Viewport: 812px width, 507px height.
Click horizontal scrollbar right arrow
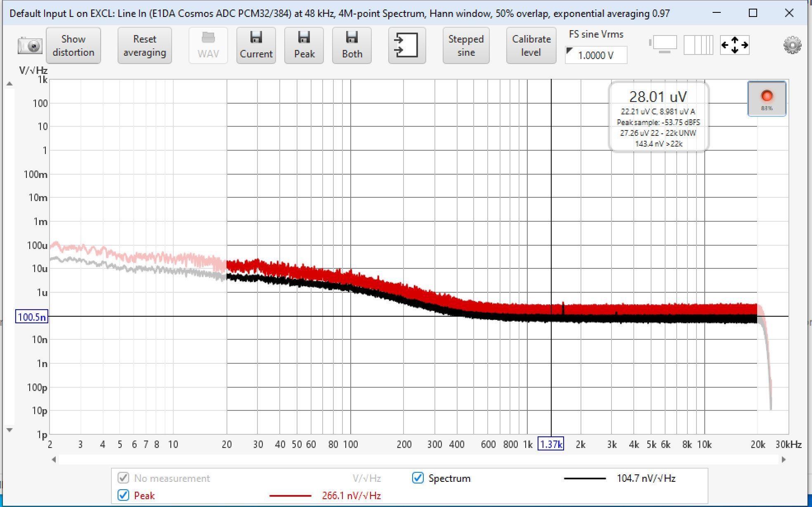click(784, 460)
